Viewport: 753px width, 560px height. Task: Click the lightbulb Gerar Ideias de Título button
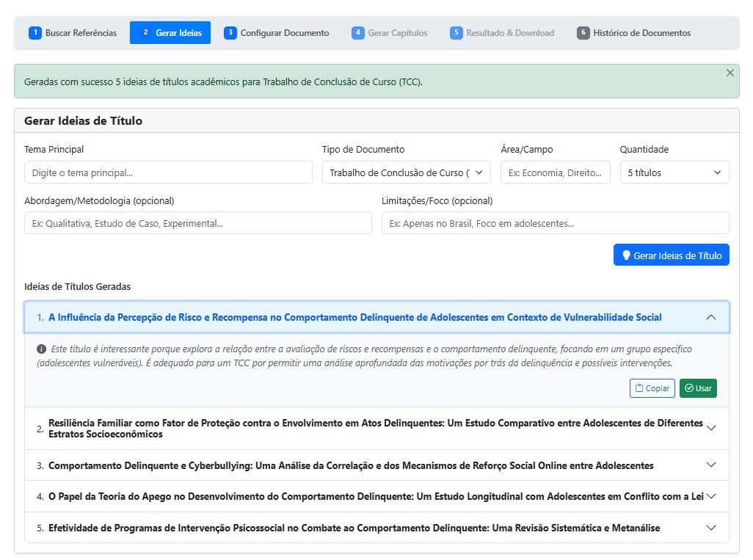click(671, 255)
